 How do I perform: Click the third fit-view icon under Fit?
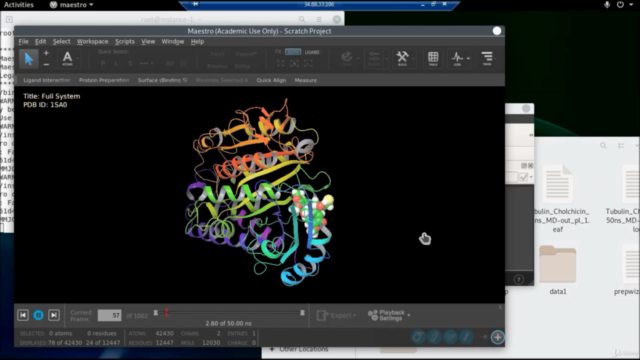click(308, 63)
